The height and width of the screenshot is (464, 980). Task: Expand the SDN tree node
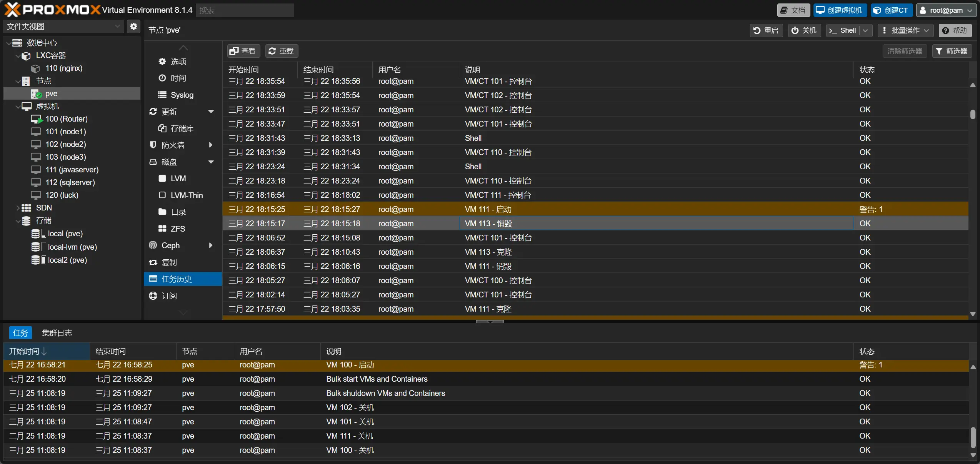coord(18,208)
